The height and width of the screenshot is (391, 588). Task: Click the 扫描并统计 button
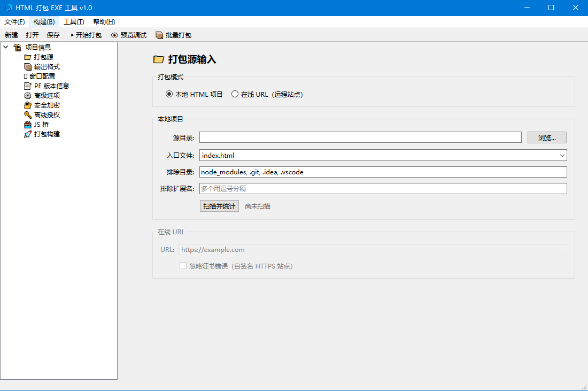[x=219, y=206]
